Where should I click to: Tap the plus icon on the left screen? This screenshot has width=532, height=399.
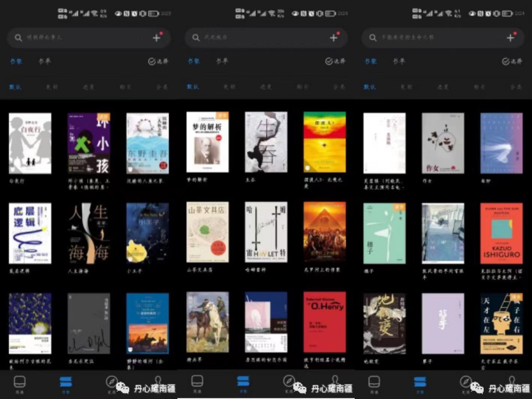[x=157, y=37]
